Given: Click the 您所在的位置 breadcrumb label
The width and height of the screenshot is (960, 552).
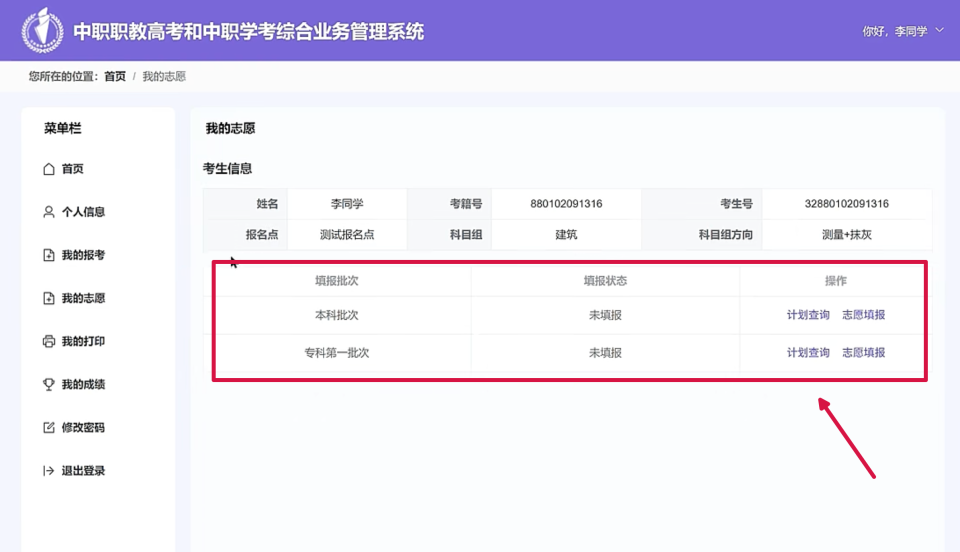Looking at the screenshot, I should pyautogui.click(x=63, y=76).
